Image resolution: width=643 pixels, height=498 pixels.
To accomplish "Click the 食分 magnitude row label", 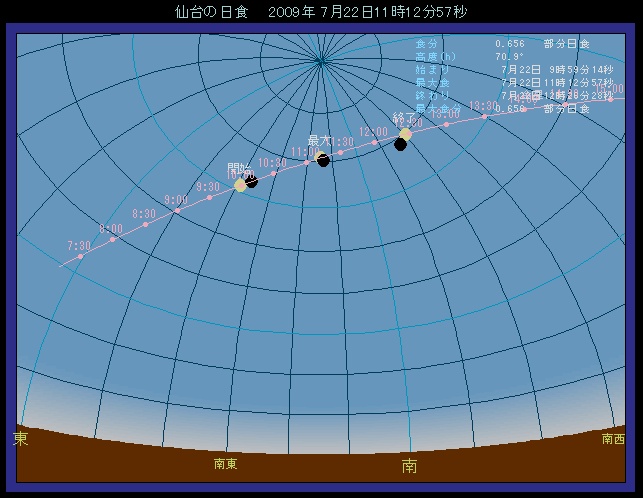I will coord(426,44).
